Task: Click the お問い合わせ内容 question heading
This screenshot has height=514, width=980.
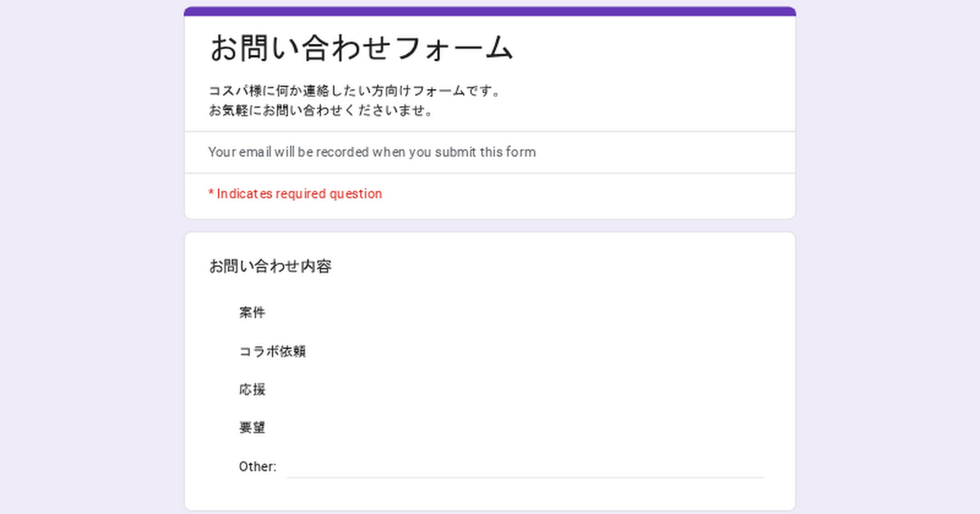Action: [x=270, y=266]
